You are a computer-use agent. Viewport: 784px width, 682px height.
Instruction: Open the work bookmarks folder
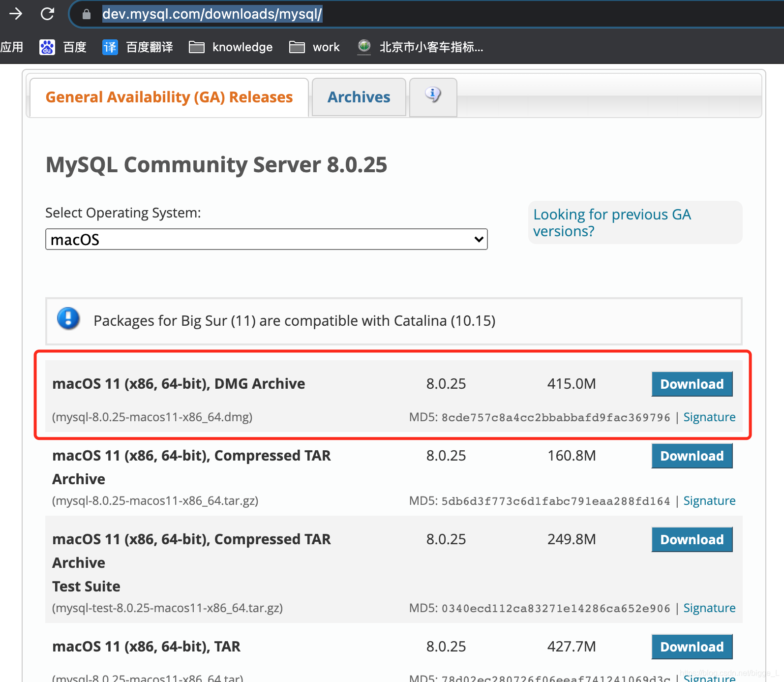pyautogui.click(x=314, y=47)
